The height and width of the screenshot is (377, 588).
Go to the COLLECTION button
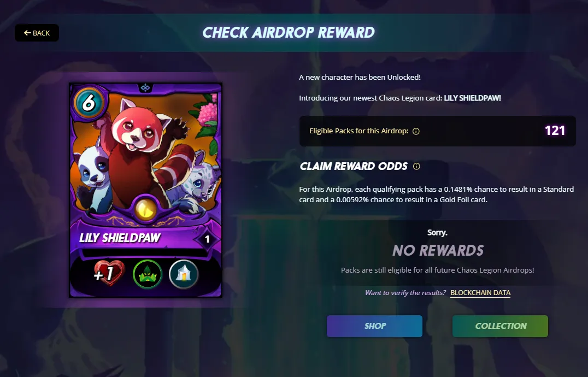click(x=500, y=326)
